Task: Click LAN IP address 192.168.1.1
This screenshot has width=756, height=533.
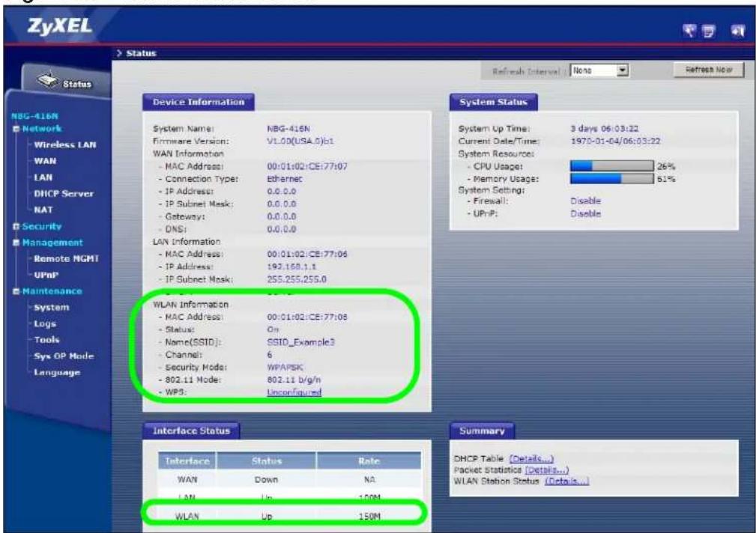Action: click(291, 266)
